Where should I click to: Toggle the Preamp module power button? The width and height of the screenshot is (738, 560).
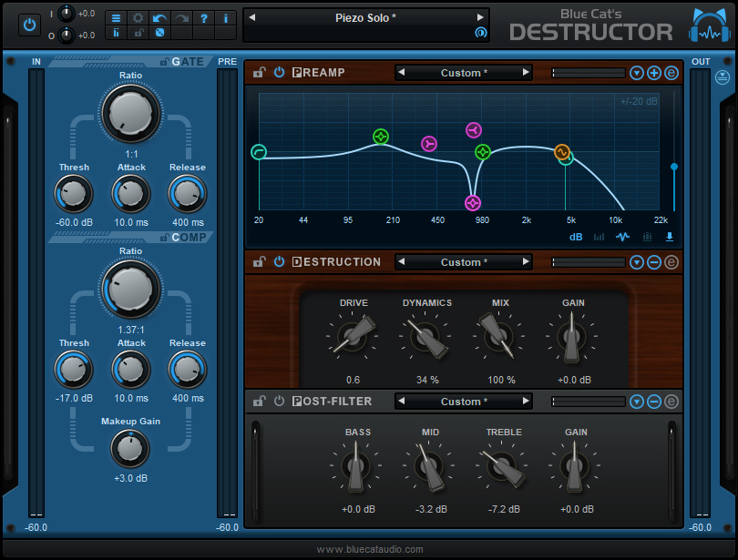279,73
